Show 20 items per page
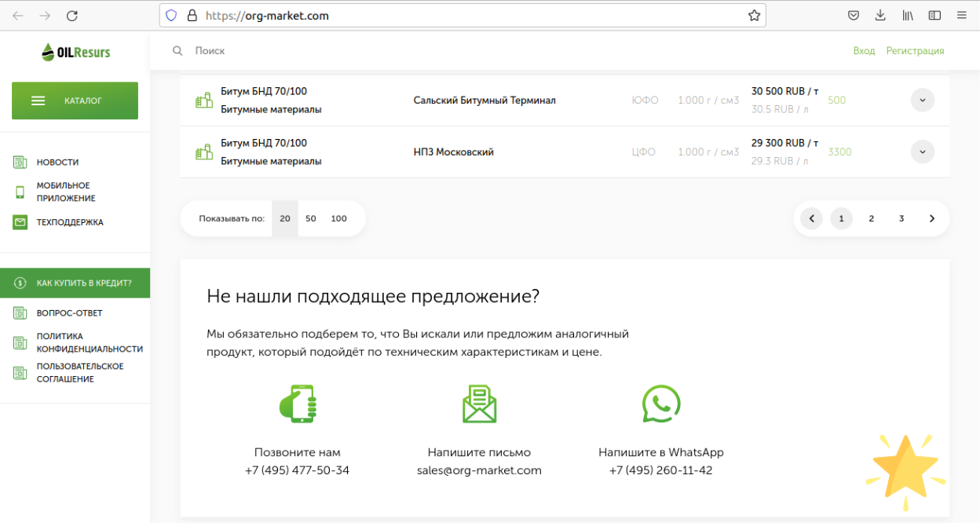The height and width of the screenshot is (526, 980). pyautogui.click(x=285, y=219)
